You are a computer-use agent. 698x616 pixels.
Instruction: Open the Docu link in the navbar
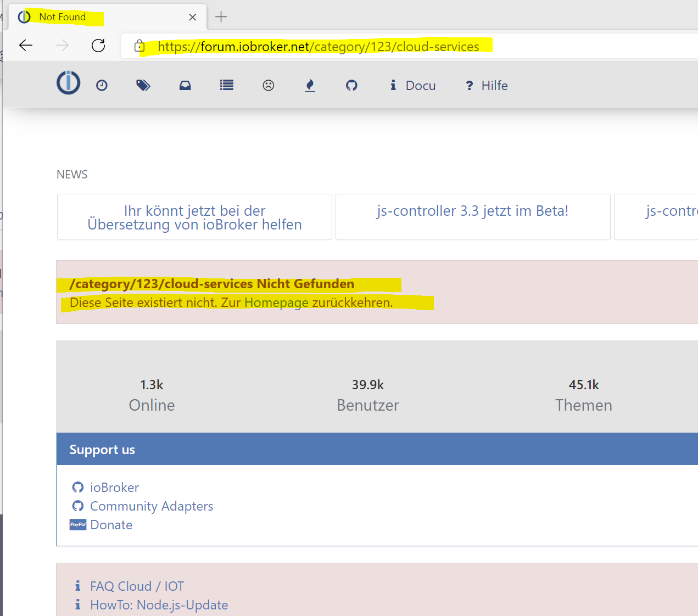pyautogui.click(x=413, y=85)
